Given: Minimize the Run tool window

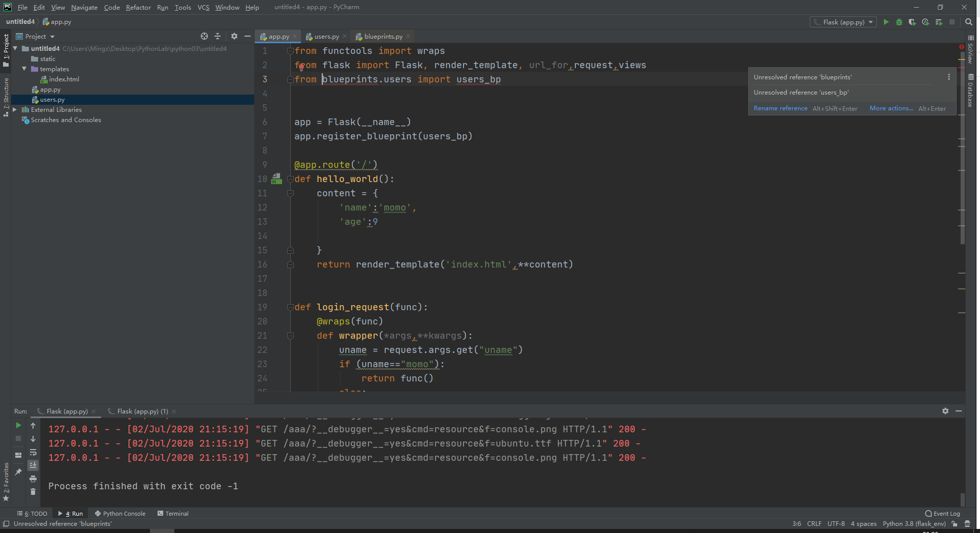Looking at the screenshot, I should 959,411.
